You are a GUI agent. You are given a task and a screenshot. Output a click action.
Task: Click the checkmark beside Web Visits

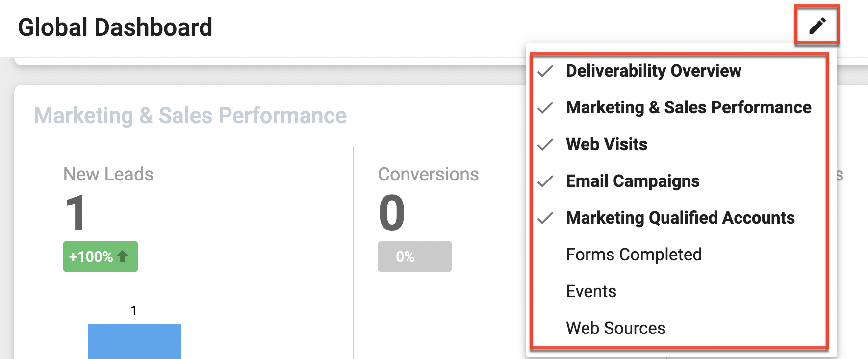pyautogui.click(x=545, y=144)
